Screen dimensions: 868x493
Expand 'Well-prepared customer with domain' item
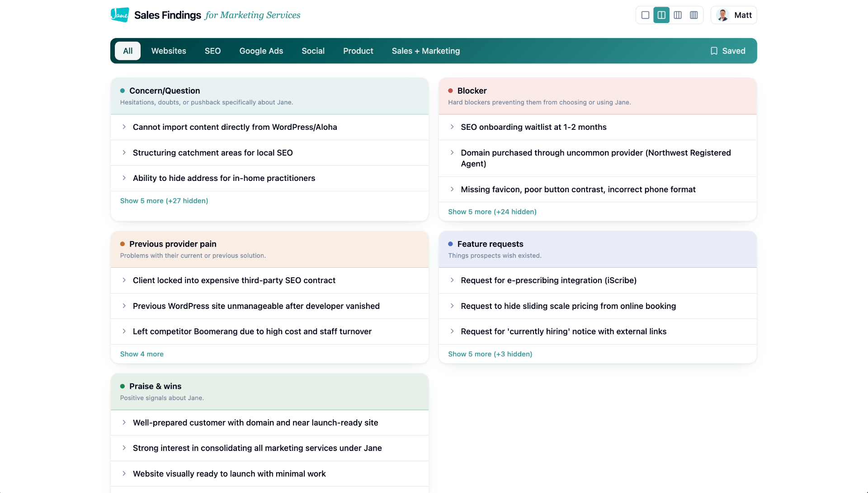point(269,423)
